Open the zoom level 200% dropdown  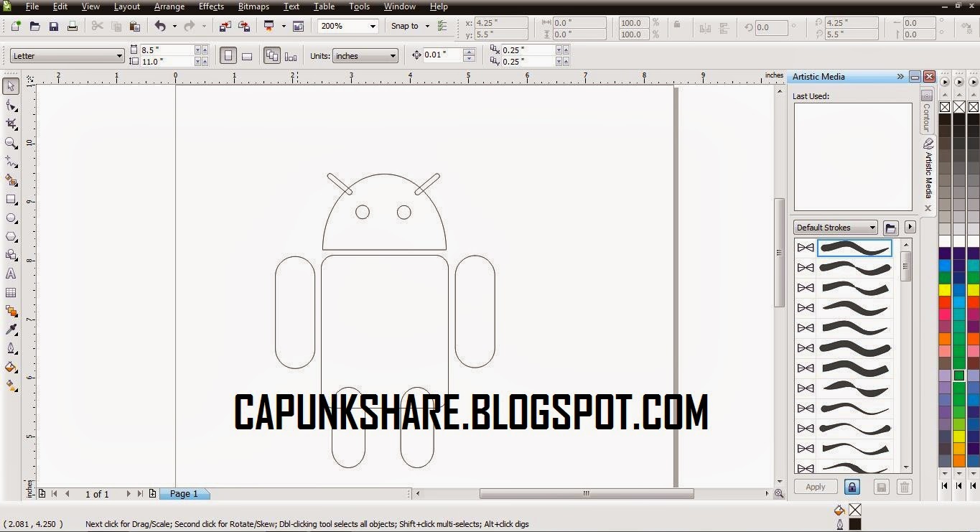click(x=373, y=26)
